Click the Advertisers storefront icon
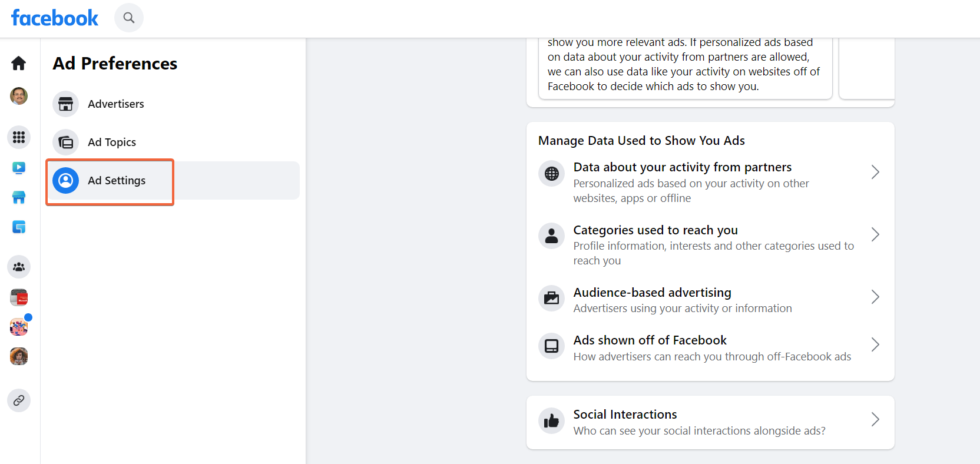 tap(65, 104)
